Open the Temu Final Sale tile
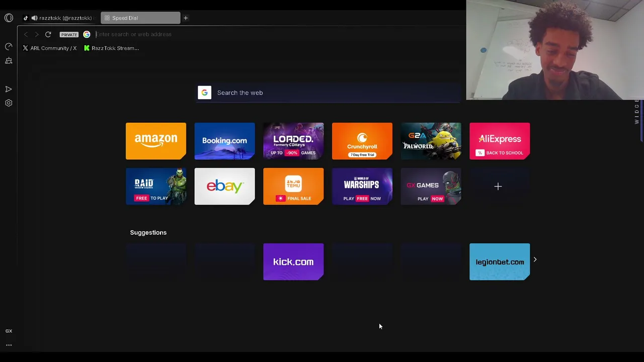644x362 pixels. (293, 187)
